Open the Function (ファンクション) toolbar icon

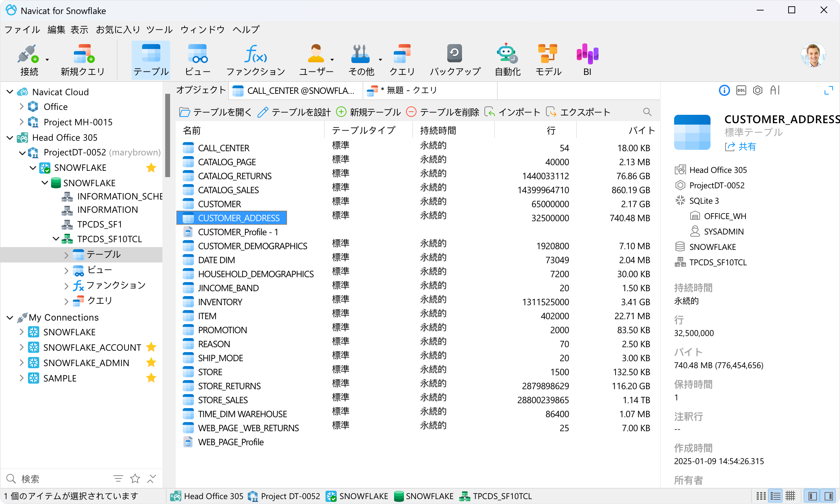[x=255, y=60]
